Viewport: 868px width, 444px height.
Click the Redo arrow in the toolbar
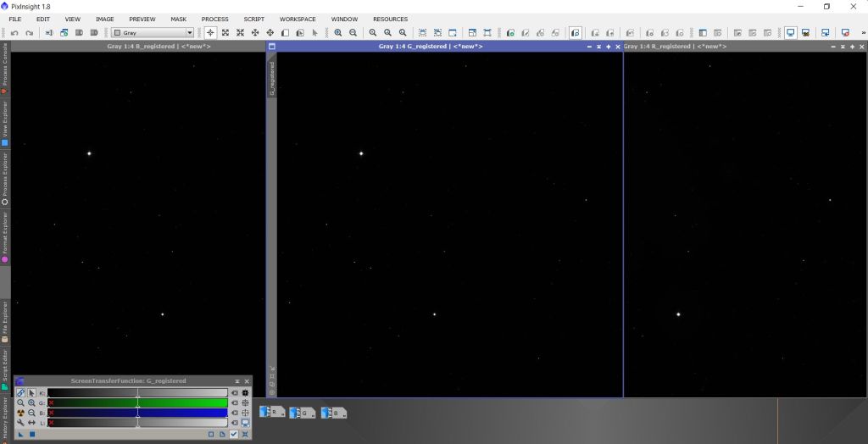click(30, 33)
